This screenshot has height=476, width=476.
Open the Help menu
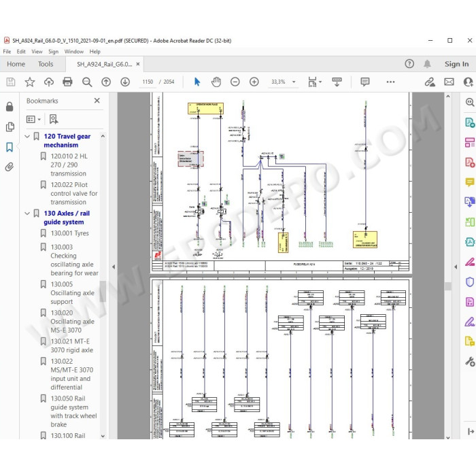[95, 52]
